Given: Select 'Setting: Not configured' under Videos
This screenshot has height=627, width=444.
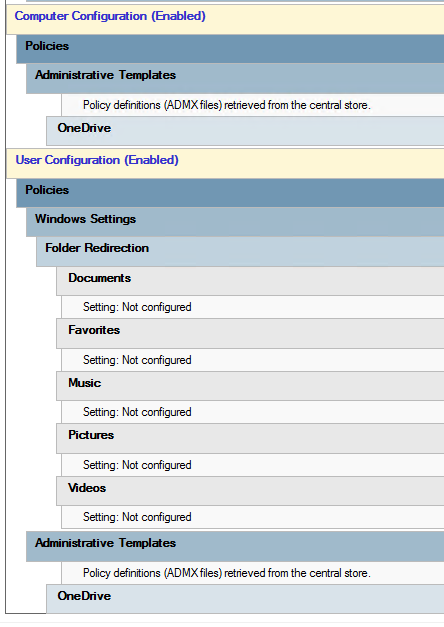Looking at the screenshot, I should point(137,517).
